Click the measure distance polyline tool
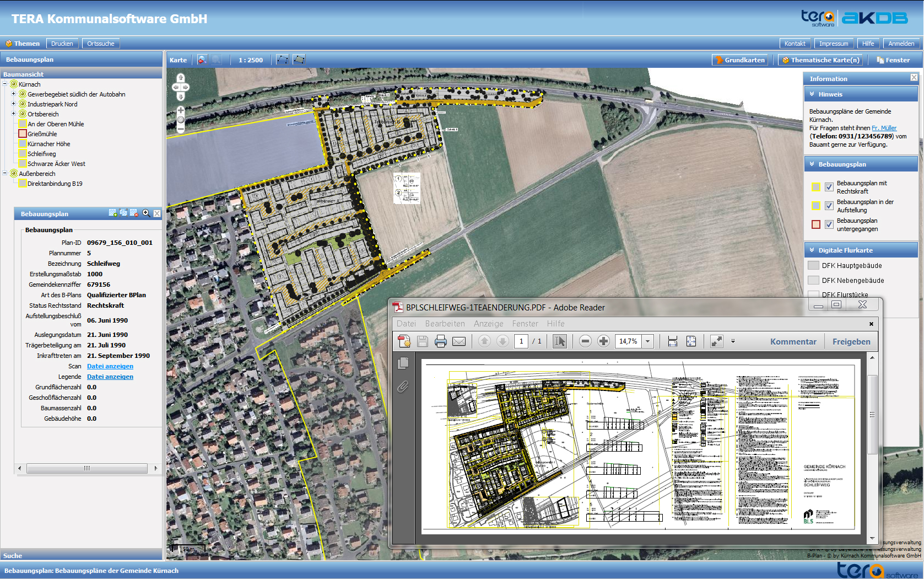924x579 pixels. (x=282, y=60)
